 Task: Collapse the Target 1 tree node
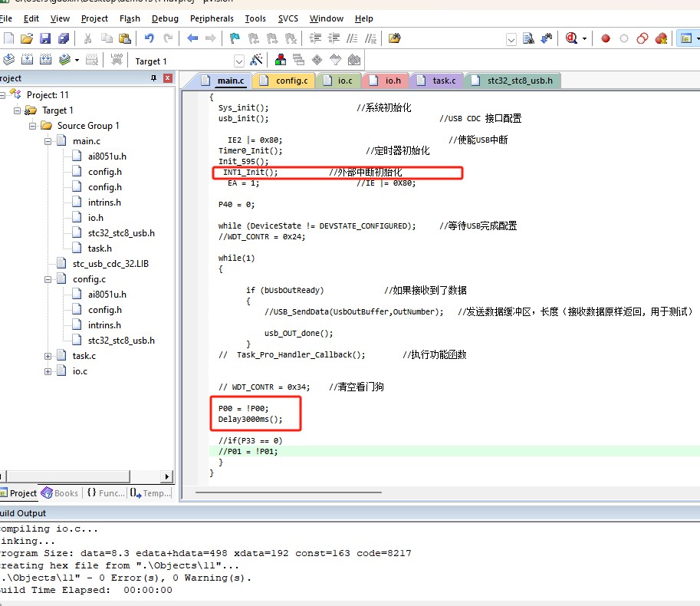click(x=17, y=110)
